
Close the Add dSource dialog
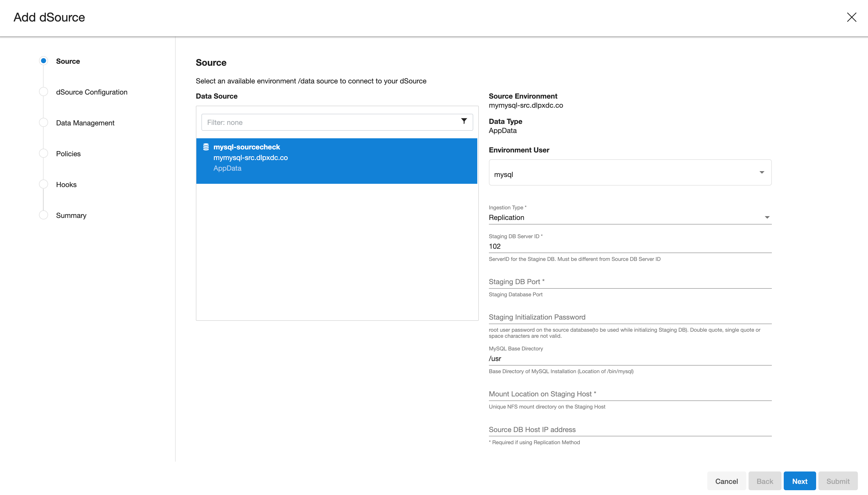click(851, 17)
